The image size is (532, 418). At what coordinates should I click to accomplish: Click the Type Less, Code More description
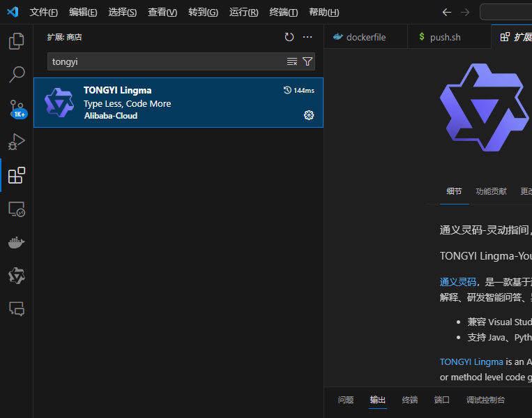point(127,103)
